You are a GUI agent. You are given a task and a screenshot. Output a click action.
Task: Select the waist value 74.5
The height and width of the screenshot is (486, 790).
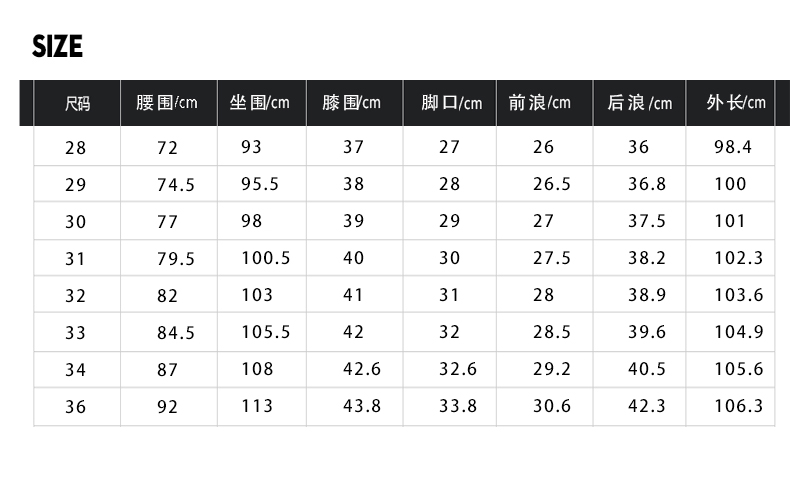(176, 185)
